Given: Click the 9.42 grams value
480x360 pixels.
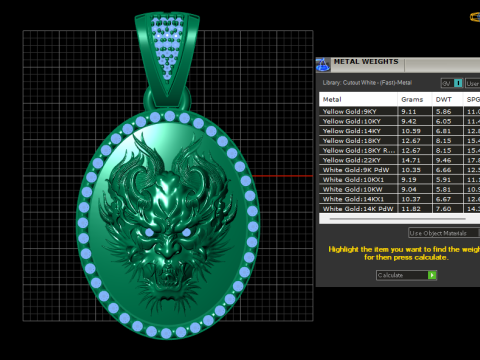Looking at the screenshot, I should [409, 121].
